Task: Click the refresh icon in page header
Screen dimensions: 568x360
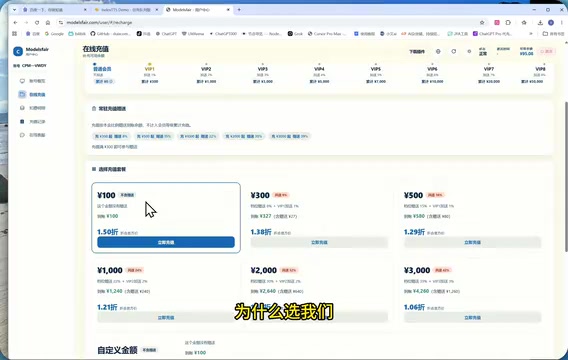Action: coord(454,51)
